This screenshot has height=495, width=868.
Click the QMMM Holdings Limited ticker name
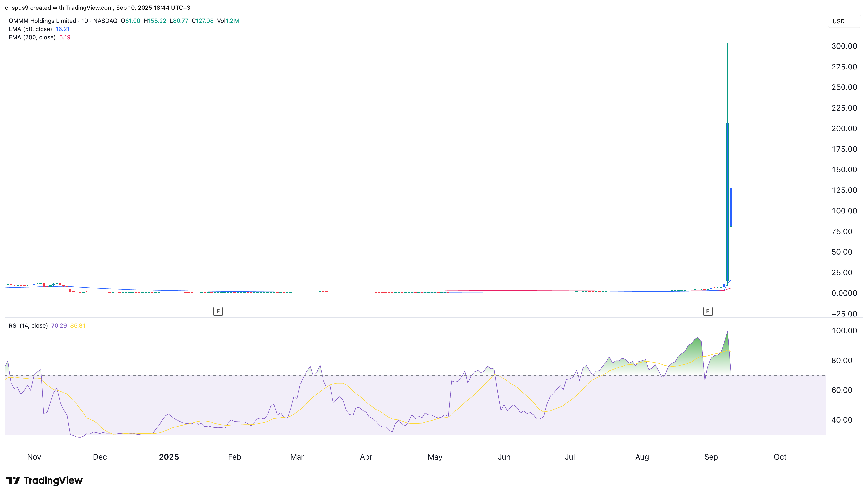tap(42, 21)
